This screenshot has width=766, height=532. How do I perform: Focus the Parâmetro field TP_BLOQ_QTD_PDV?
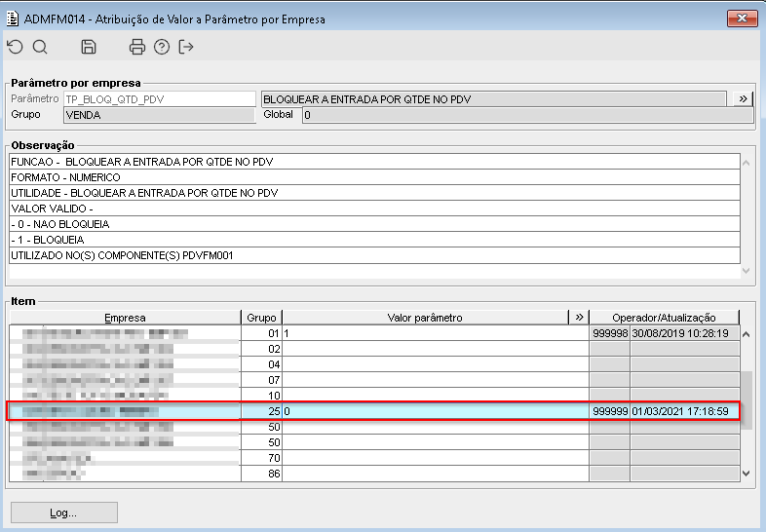pos(160,99)
